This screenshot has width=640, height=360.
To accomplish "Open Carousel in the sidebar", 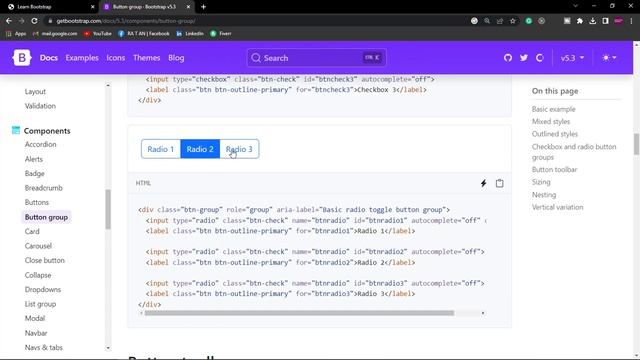I will [x=38, y=246].
